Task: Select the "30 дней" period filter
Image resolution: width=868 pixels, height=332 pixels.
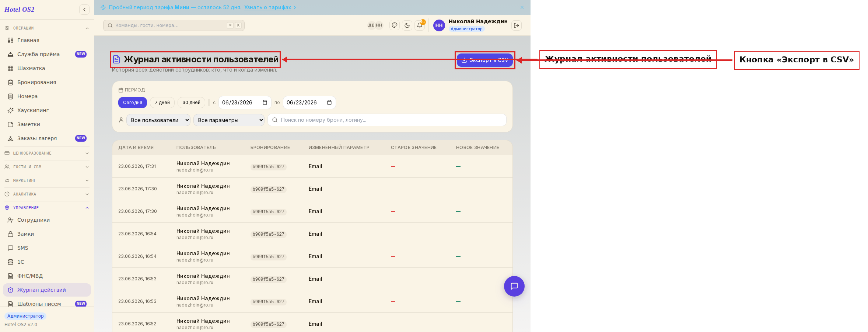Action: 191,103
